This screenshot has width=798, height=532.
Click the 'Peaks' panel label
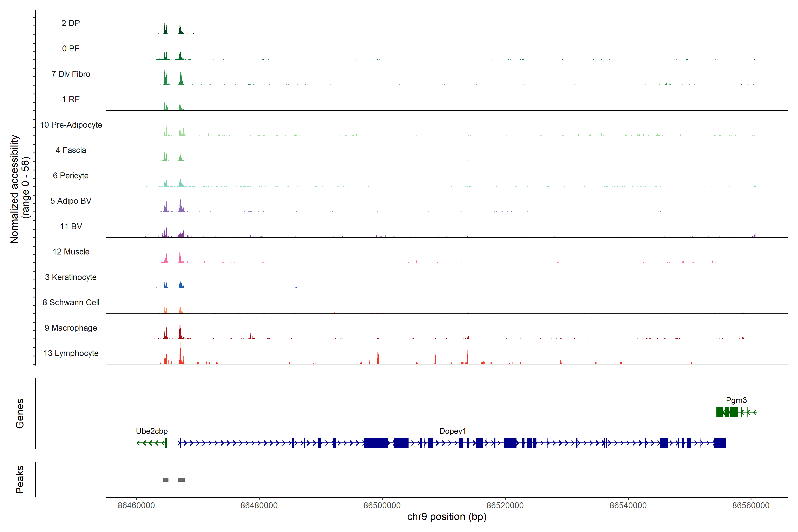(x=20, y=479)
